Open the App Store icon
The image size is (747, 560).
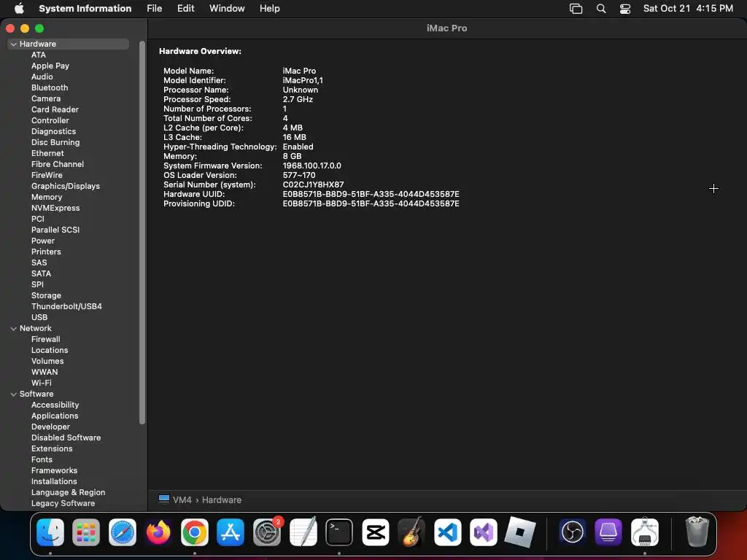pos(231,532)
